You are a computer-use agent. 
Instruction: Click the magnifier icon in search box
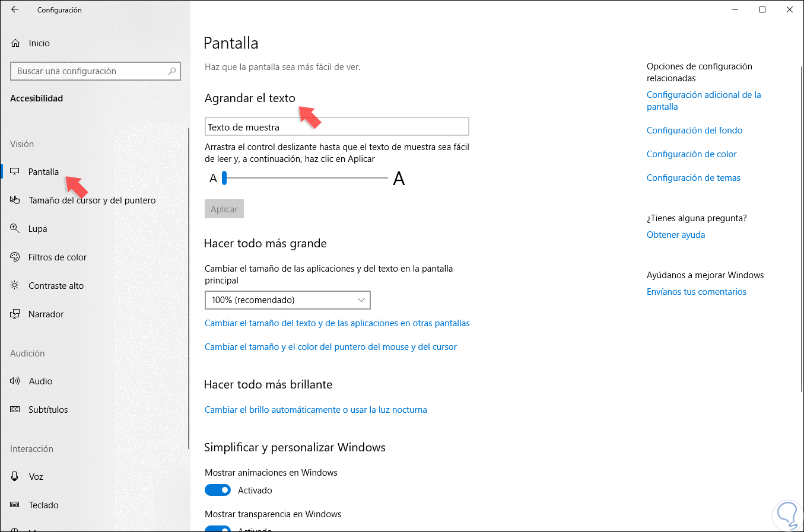172,71
